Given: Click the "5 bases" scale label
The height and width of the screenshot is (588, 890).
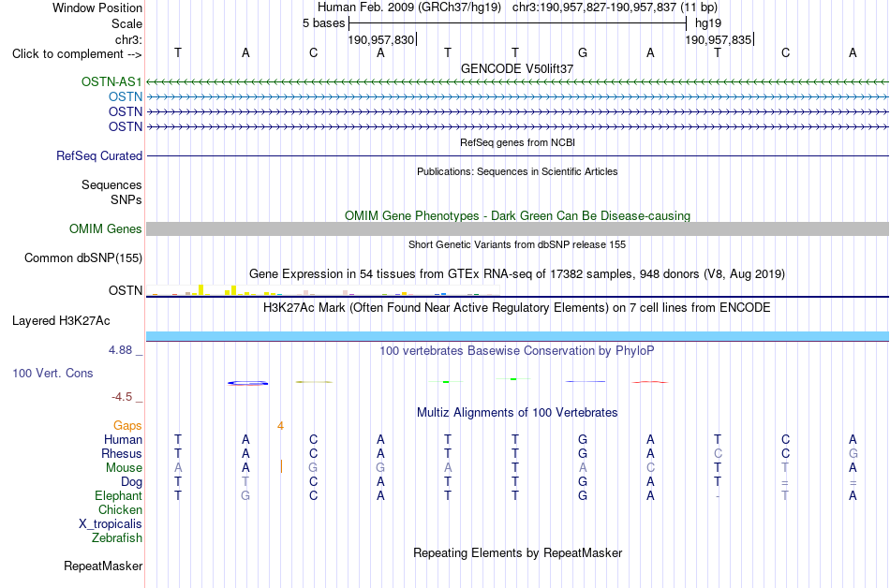Looking at the screenshot, I should point(323,23).
